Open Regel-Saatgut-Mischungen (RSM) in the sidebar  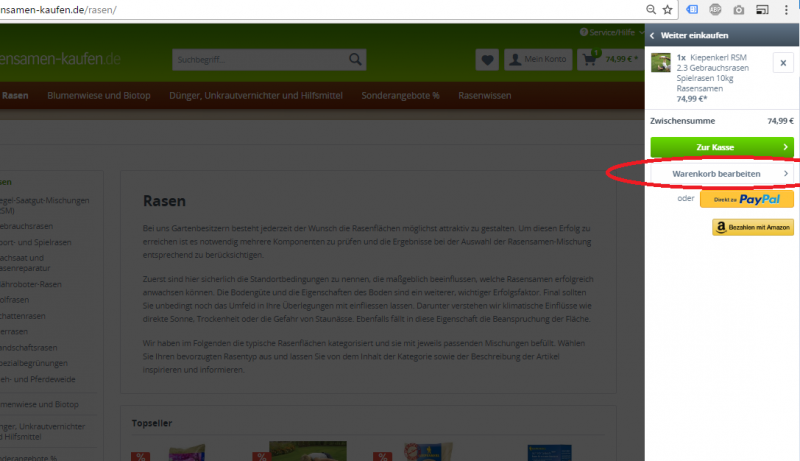pos(44,206)
